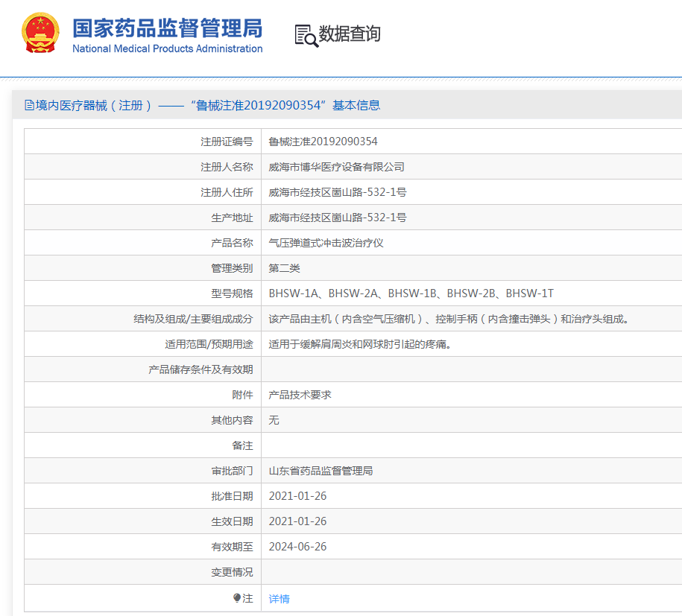
Task: Click the 注册证编号 label
Action: 227,142
